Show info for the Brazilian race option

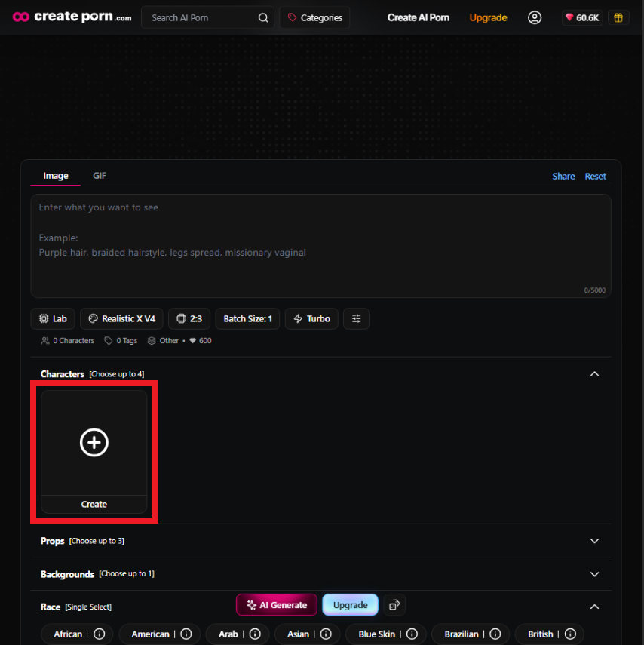coord(495,634)
